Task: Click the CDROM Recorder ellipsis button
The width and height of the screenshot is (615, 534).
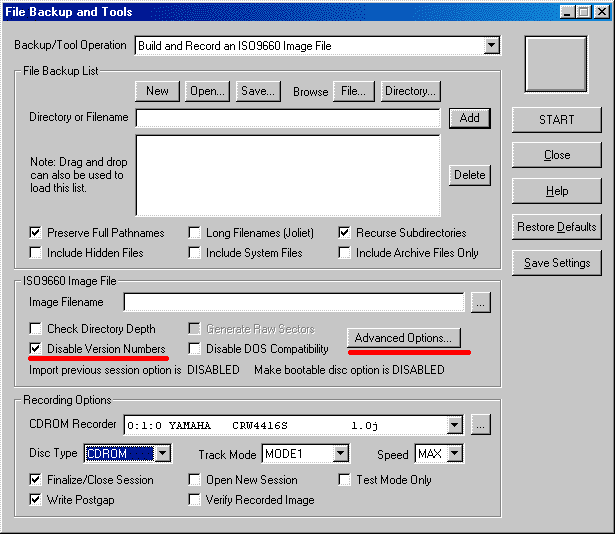Action: click(481, 425)
